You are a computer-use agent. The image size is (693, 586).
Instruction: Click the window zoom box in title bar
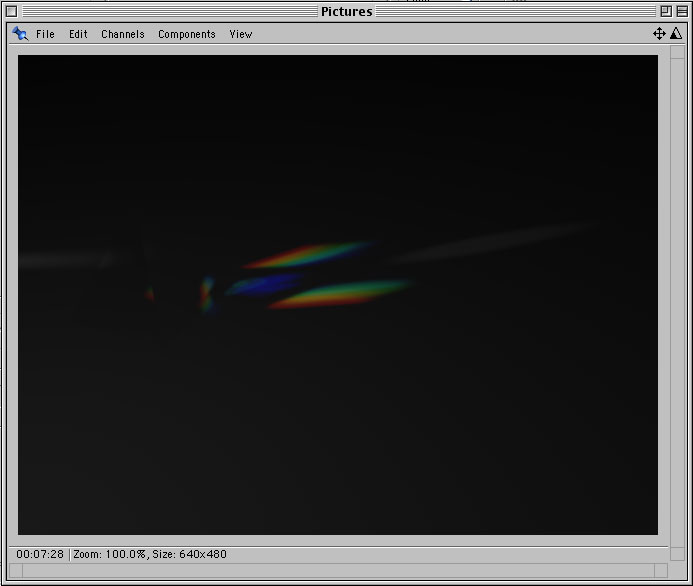click(665, 11)
